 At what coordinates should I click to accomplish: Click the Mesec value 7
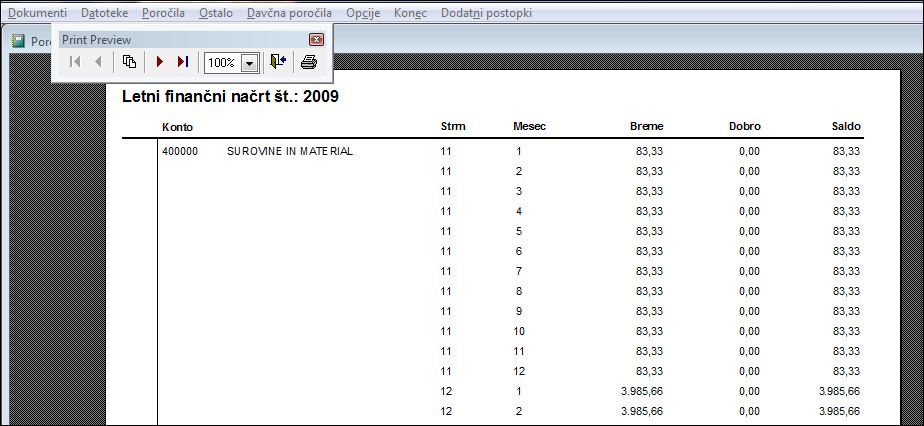click(x=519, y=271)
